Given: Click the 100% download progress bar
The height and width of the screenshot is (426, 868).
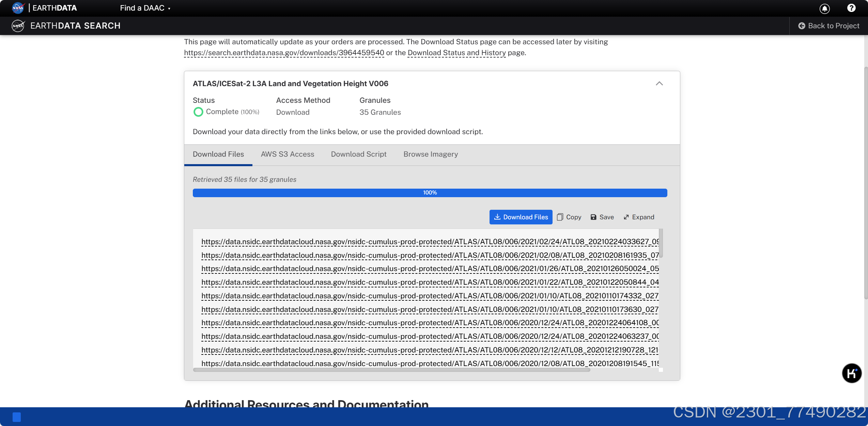Looking at the screenshot, I should 430,193.
